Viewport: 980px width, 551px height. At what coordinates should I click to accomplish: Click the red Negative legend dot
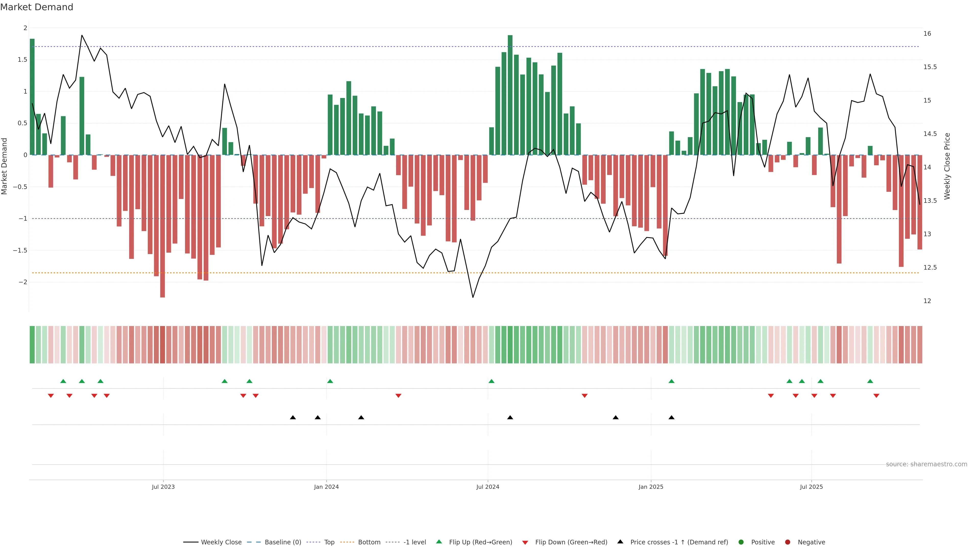(788, 542)
